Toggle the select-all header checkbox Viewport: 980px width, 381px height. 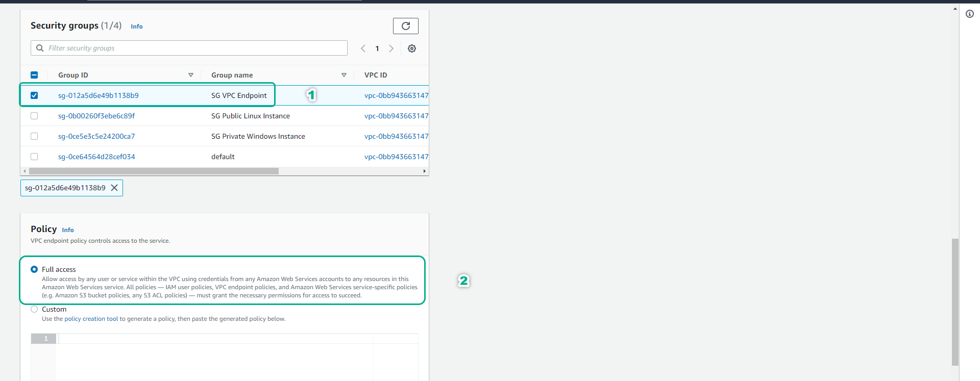click(34, 75)
